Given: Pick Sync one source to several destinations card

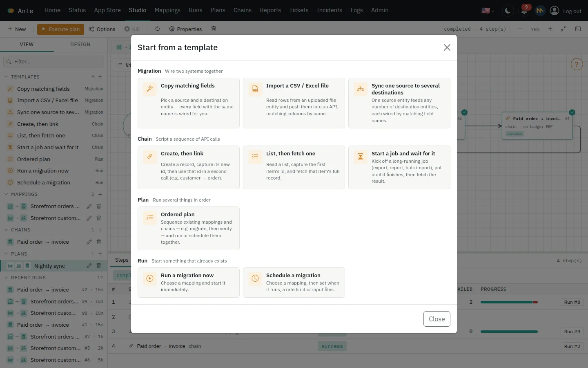Looking at the screenshot, I should coord(399,103).
